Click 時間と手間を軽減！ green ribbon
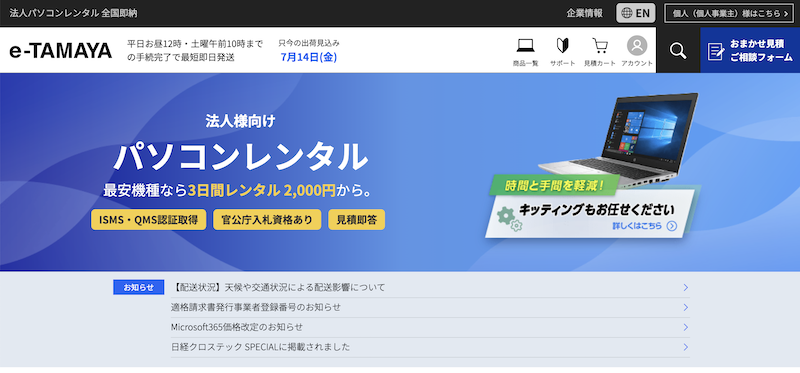Viewport: 800px width, 373px height. coord(555,185)
